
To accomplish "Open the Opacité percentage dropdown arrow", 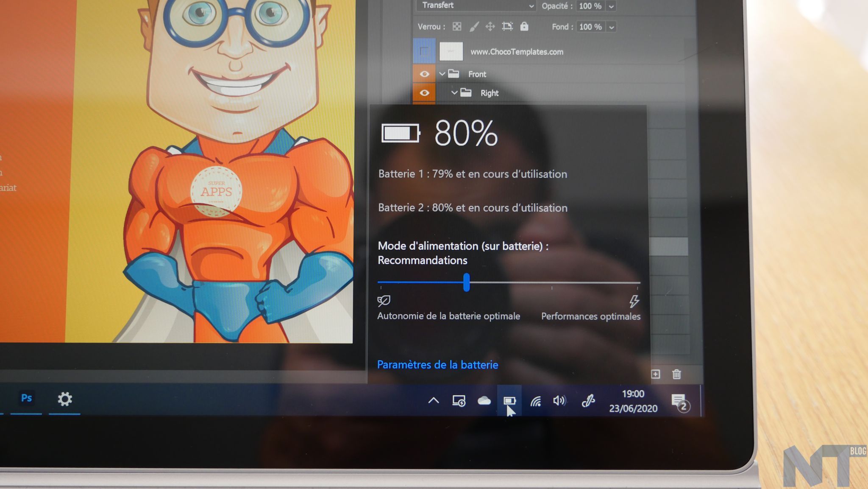I will pos(611,6).
